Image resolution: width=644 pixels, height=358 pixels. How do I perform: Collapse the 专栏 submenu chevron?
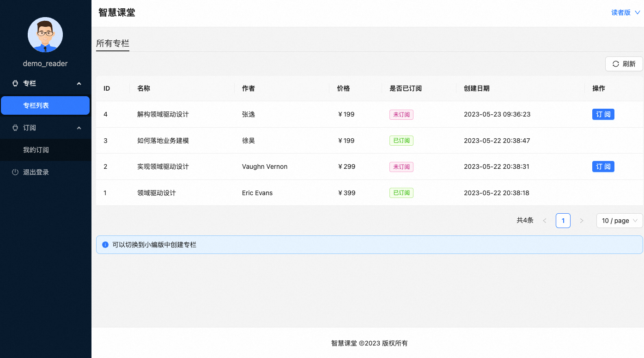point(79,83)
